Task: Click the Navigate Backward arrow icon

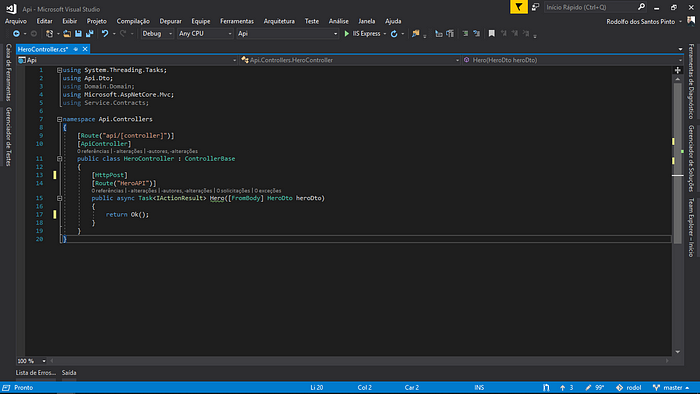Action: (16, 33)
